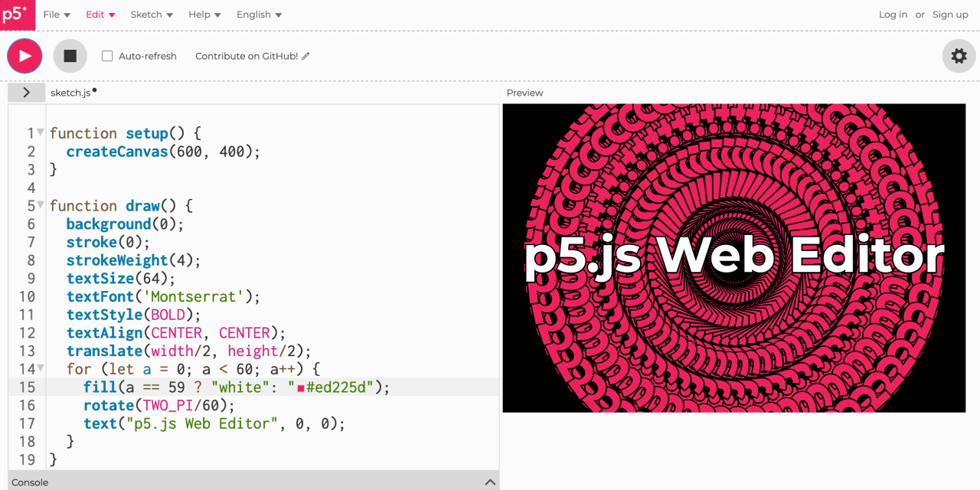Click the p5* logo home icon
Screen dimensions: 980x490
(17, 15)
